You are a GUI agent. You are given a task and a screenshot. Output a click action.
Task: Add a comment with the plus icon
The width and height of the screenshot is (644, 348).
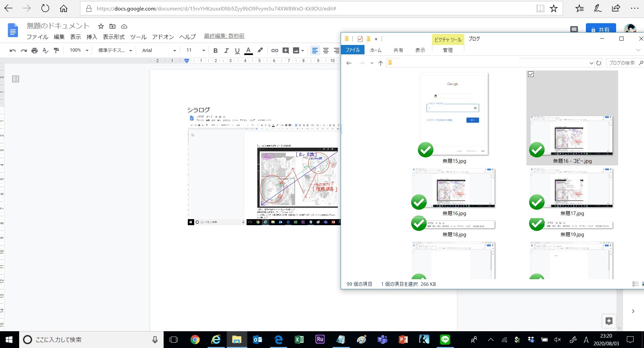pos(286,50)
